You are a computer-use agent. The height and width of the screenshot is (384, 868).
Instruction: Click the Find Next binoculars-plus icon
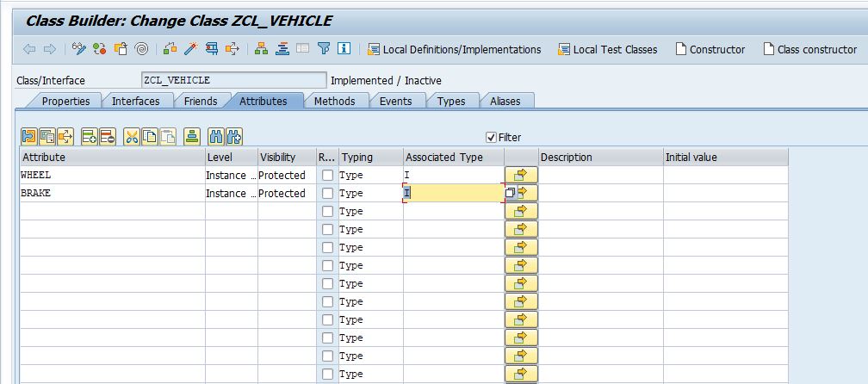coord(234,137)
